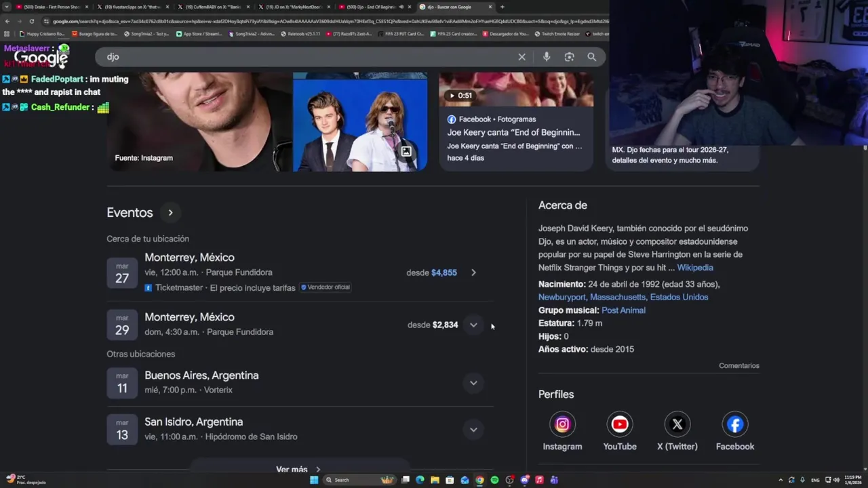
Task: Switch to the JD on X tab
Action: (x=293, y=7)
